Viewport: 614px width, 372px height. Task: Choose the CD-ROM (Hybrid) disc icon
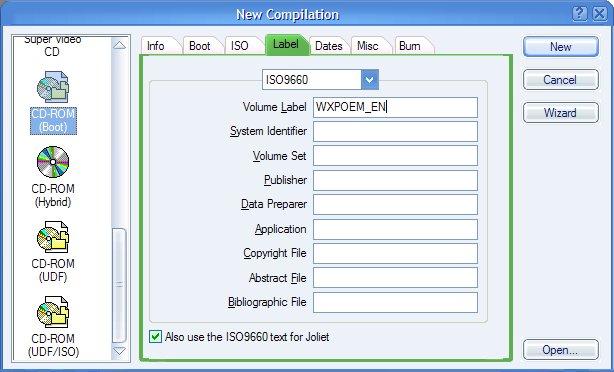(x=53, y=162)
